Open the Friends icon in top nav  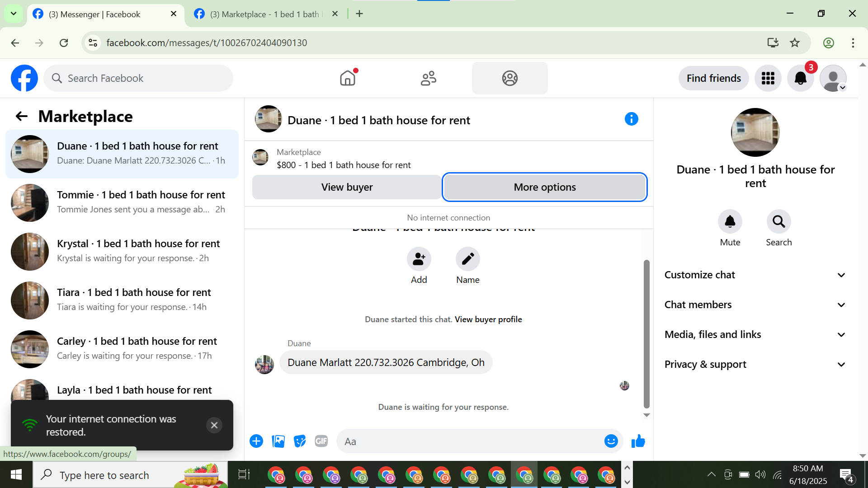[x=429, y=78]
